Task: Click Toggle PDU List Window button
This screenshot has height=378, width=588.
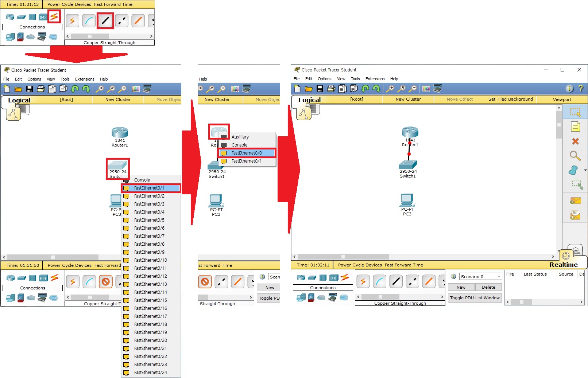Action: [475, 298]
